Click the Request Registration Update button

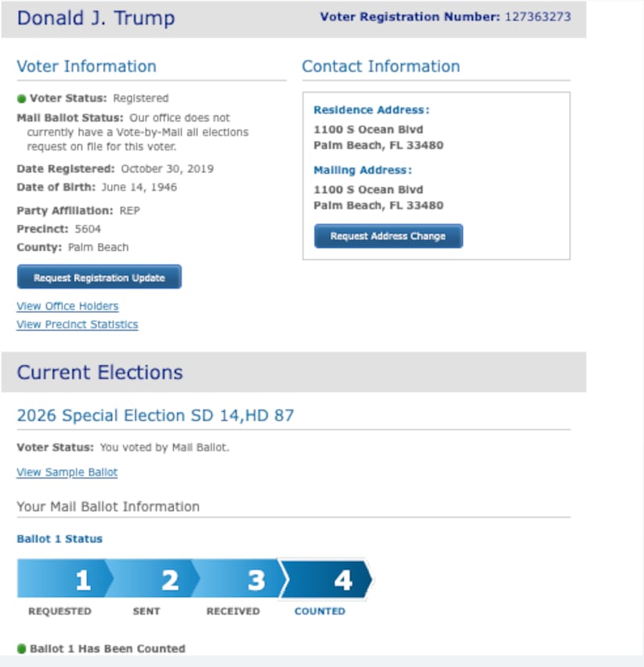99,278
